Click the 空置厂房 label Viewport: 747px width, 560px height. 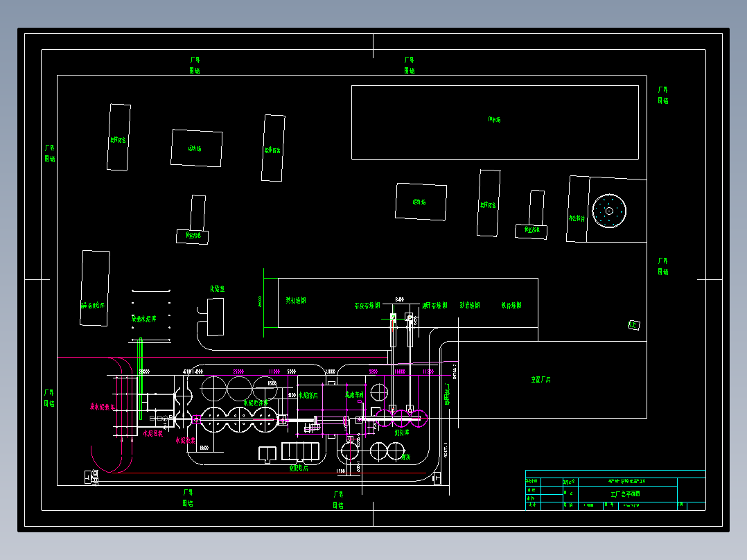pos(541,380)
